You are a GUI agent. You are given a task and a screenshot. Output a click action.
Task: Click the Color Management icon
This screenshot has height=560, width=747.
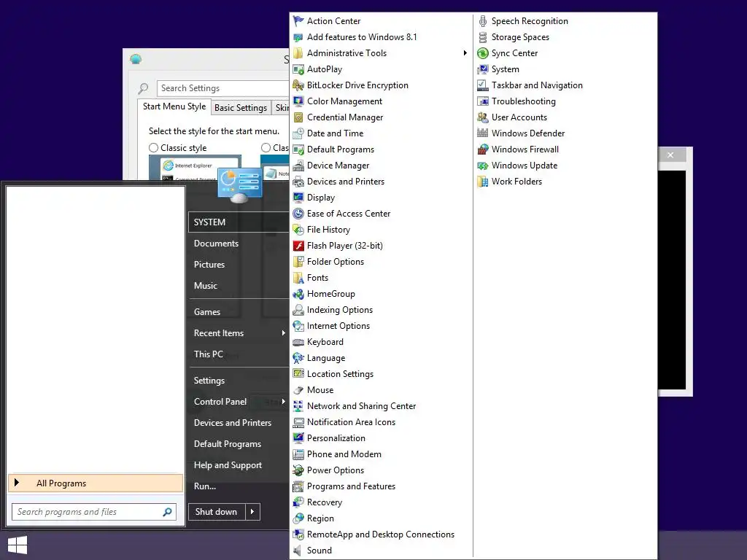point(298,101)
